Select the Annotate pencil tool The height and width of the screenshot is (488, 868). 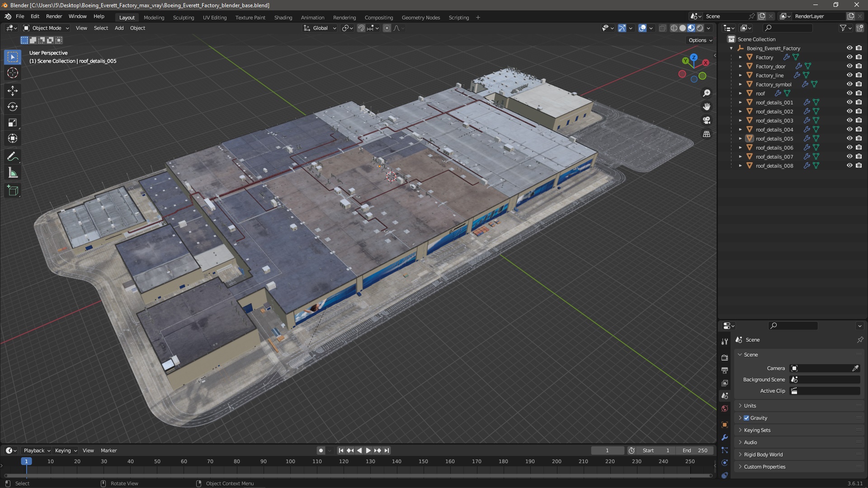coord(13,157)
